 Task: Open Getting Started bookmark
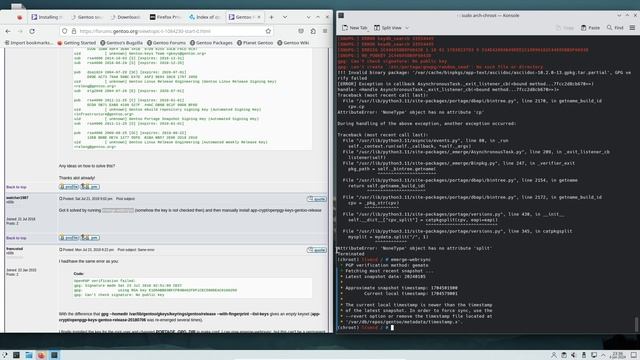tap(77, 43)
